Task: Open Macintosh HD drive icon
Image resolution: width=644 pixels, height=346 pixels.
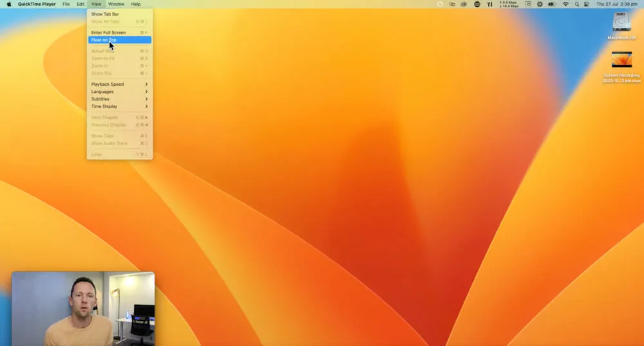Action: click(x=621, y=23)
